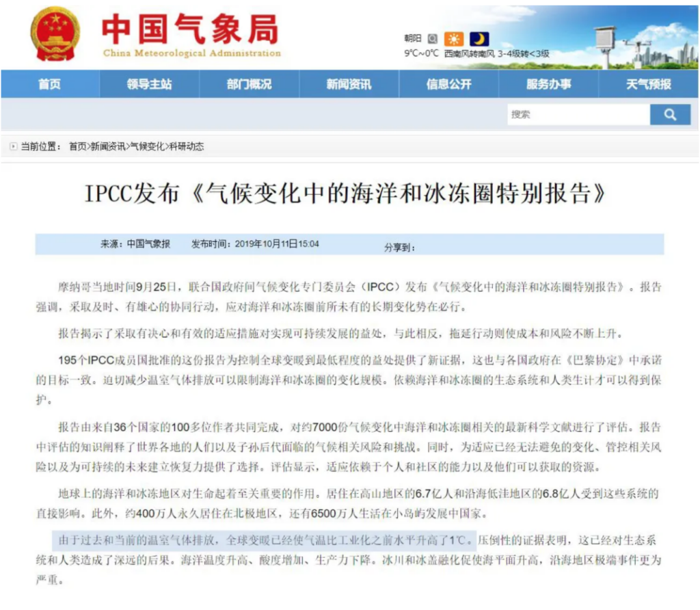The image size is (700, 610).
Task: Open the 首页 navigation tab
Action: click(x=49, y=84)
